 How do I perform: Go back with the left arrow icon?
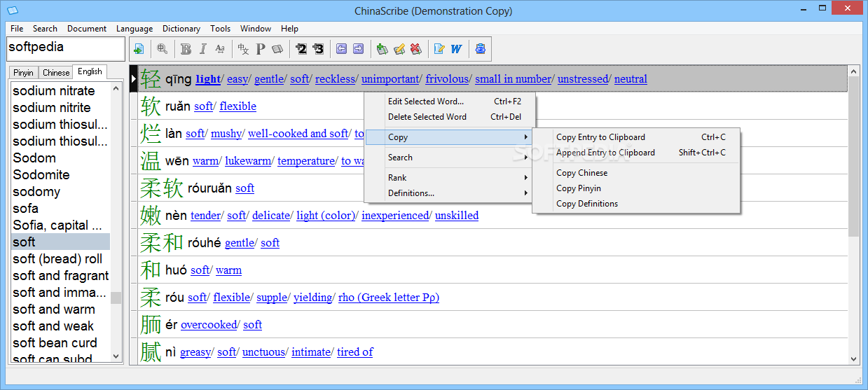(341, 49)
